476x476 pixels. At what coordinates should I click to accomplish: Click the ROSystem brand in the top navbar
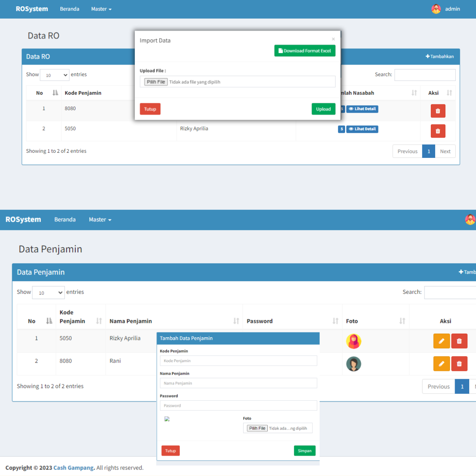[x=32, y=9]
